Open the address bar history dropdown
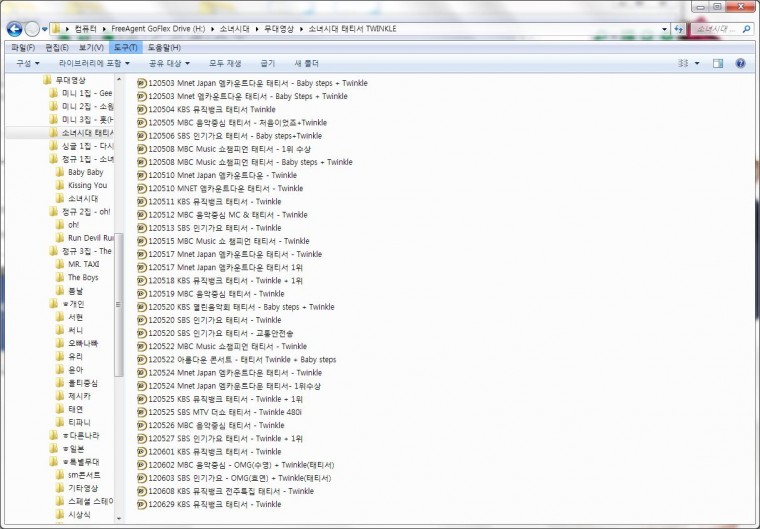Screen dimensions: 760x529 pyautogui.click(x=665, y=29)
